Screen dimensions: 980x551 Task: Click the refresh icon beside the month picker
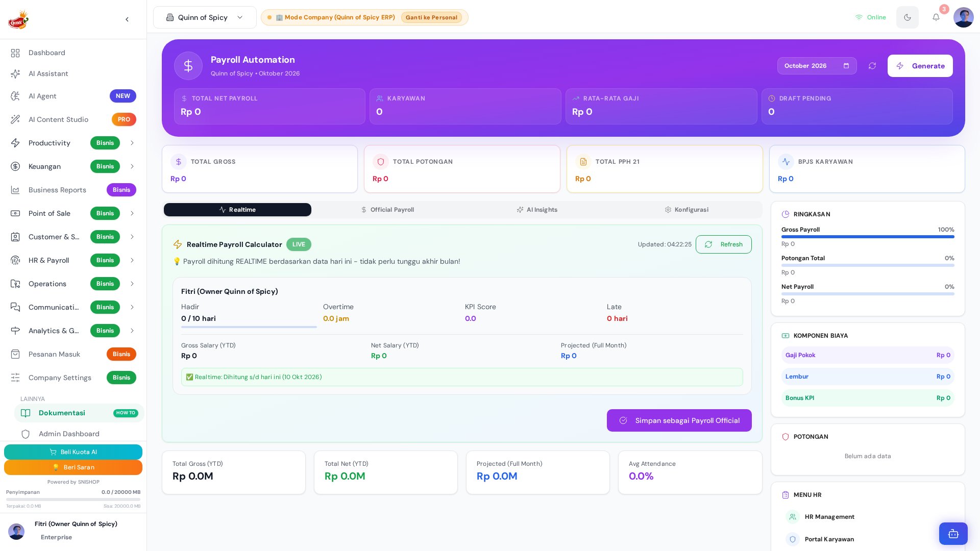pos(872,66)
